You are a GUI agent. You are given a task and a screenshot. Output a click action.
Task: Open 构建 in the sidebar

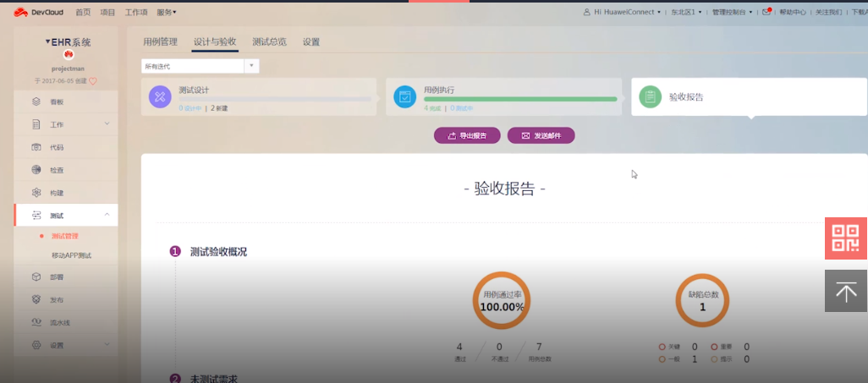66,193
